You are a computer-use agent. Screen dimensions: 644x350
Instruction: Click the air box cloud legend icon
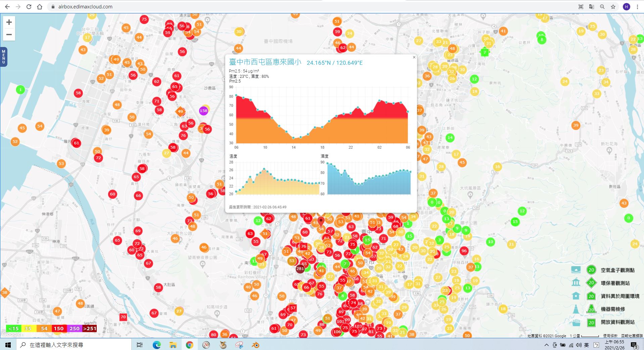pyautogui.click(x=576, y=269)
